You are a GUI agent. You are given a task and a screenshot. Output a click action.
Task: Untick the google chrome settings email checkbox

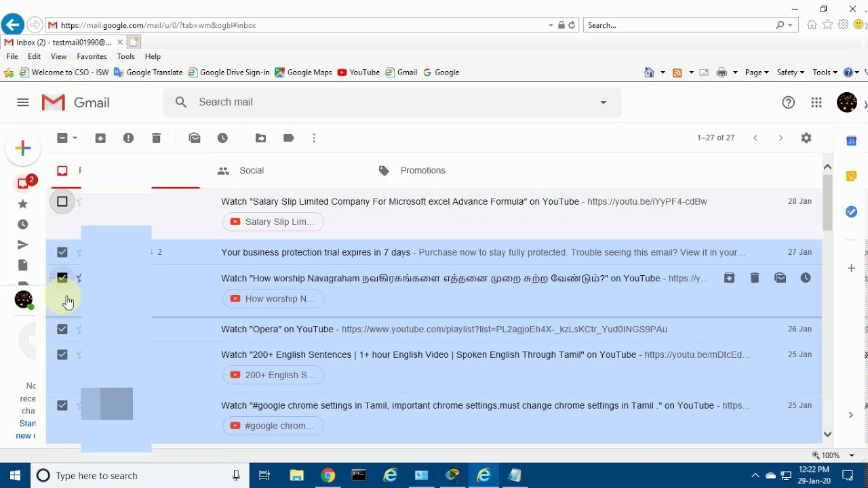pos(62,405)
